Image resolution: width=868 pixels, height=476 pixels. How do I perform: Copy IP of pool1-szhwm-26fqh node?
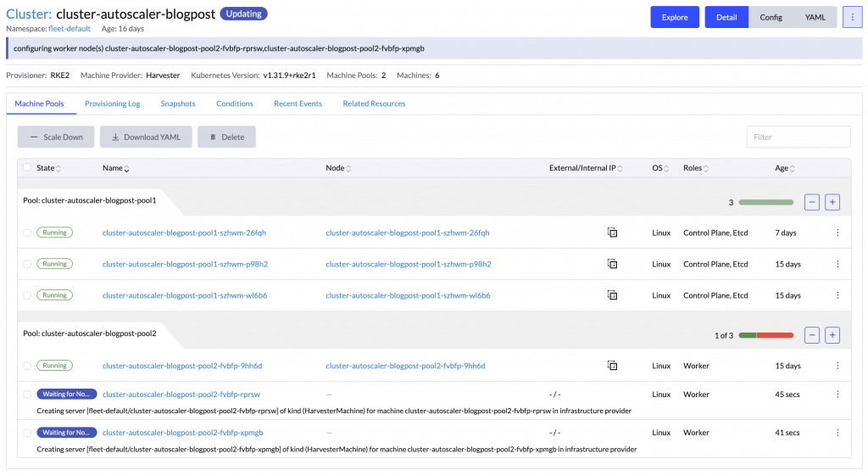tap(612, 232)
